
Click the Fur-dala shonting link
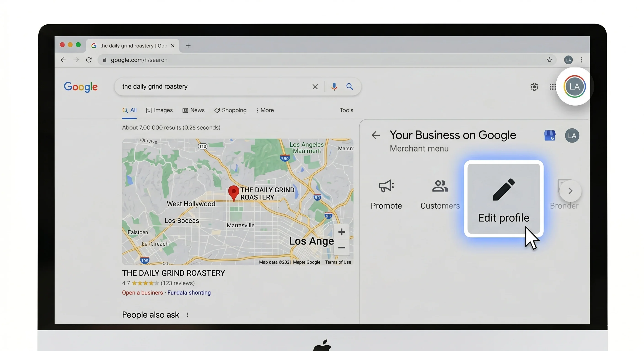point(189,292)
